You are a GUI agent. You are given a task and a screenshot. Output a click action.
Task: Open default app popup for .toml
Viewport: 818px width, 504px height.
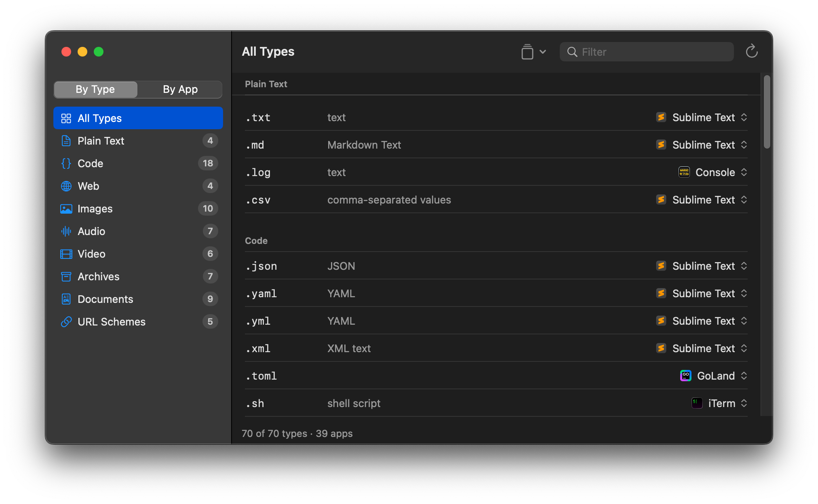(x=714, y=376)
